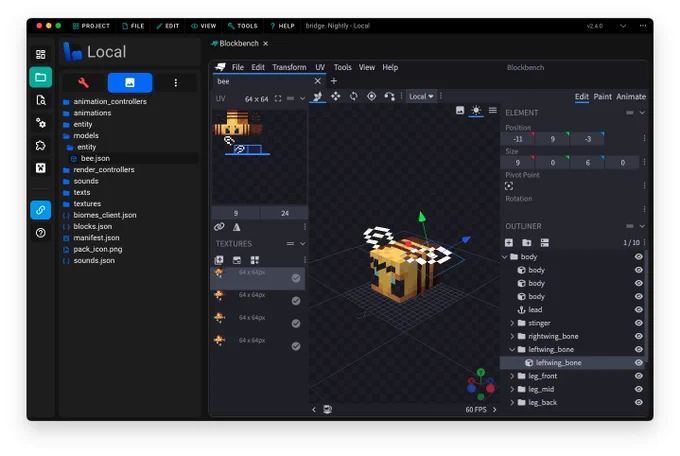Viewport: 680px width, 456px height.
Task: Click the viewport background image icon
Action: pos(460,111)
